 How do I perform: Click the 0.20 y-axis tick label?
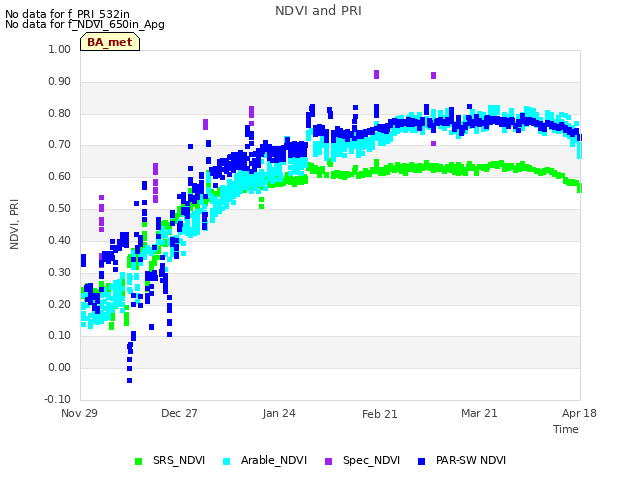[60, 304]
